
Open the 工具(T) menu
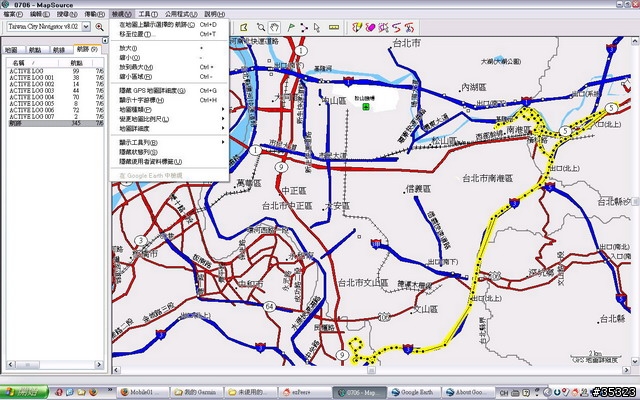(x=148, y=14)
